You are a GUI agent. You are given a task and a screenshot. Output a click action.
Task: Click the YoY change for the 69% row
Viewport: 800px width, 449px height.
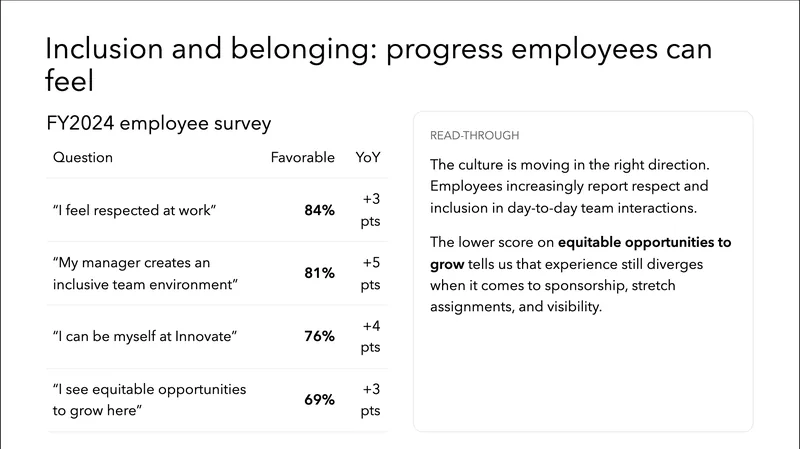point(370,399)
